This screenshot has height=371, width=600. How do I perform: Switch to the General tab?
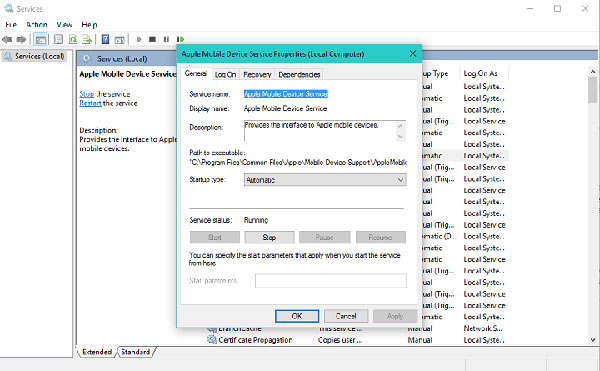tap(196, 73)
